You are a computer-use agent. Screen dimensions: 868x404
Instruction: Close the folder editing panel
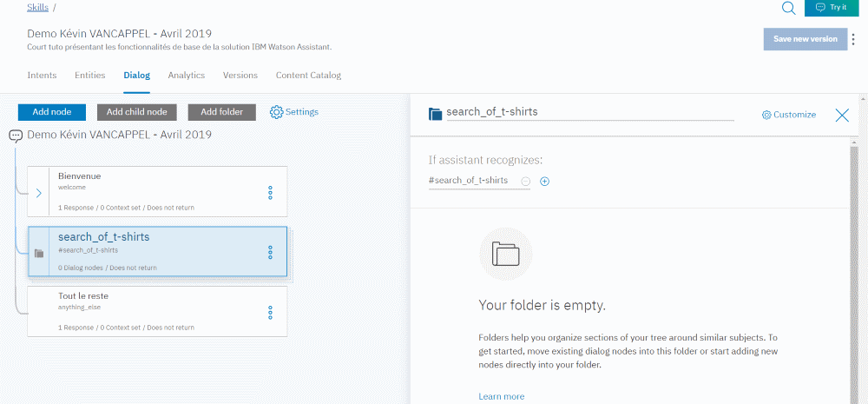point(842,115)
